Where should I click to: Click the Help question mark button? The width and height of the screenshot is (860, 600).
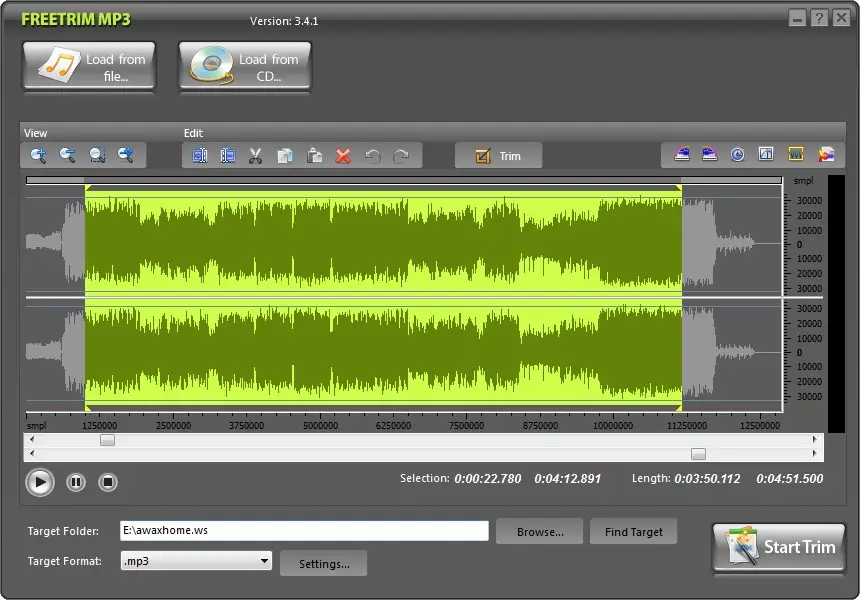pos(819,18)
